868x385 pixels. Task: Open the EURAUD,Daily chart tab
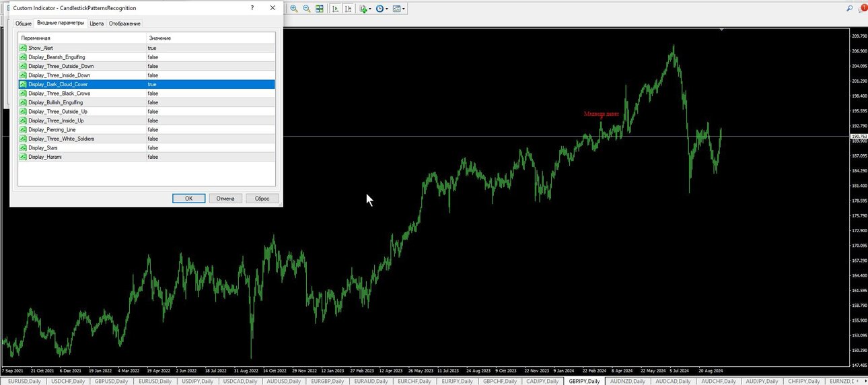point(369,381)
